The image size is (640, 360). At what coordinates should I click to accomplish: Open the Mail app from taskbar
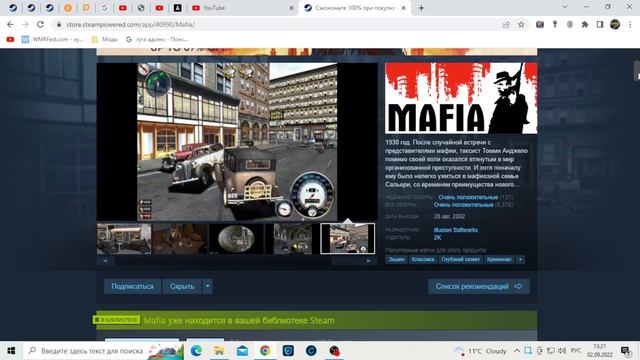pyautogui.click(x=242, y=351)
